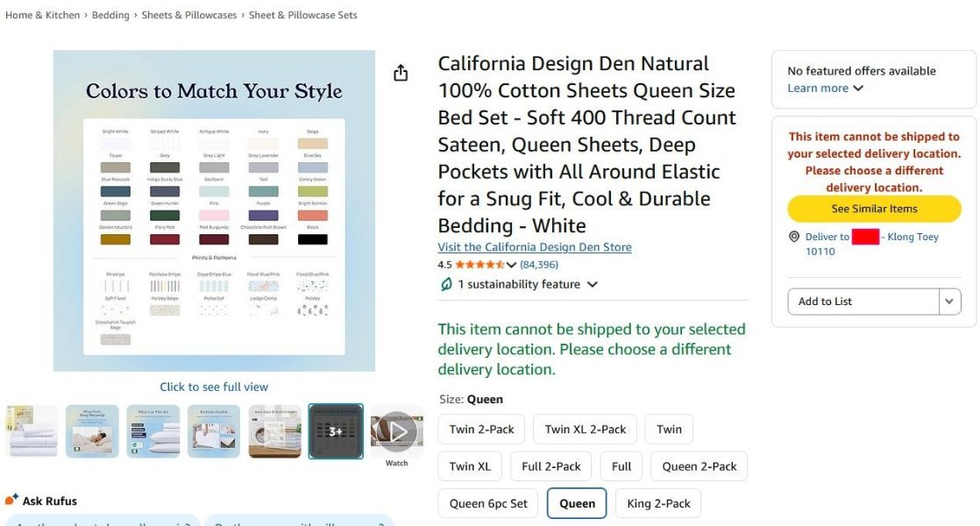Open Sheets & Pillowcases breadcrumb

coord(189,15)
